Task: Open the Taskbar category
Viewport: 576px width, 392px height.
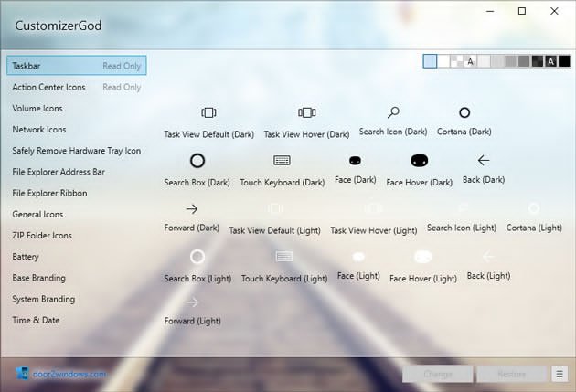Action: [x=77, y=66]
